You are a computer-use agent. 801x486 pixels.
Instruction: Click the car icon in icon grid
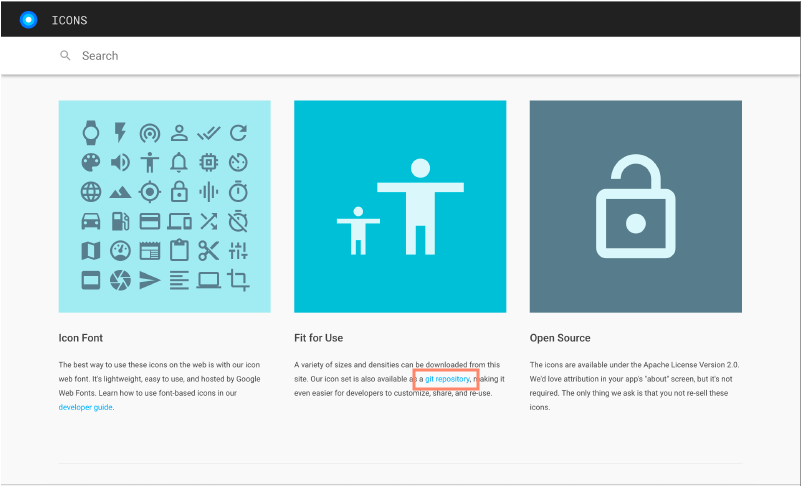pyautogui.click(x=91, y=221)
